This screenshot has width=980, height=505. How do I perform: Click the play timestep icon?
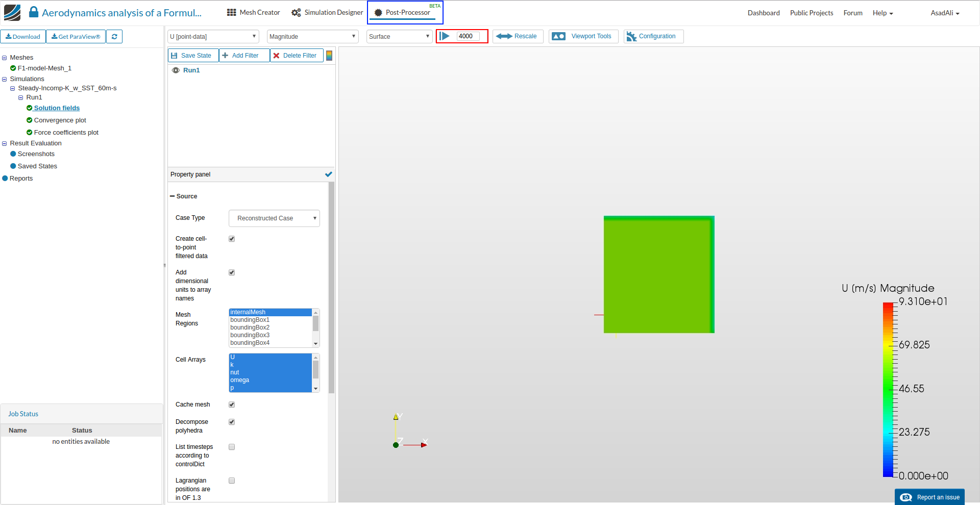tap(445, 36)
